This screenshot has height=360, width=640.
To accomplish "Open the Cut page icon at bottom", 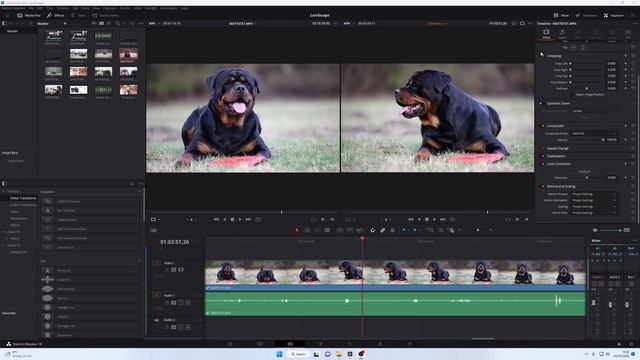I will (x=260, y=344).
